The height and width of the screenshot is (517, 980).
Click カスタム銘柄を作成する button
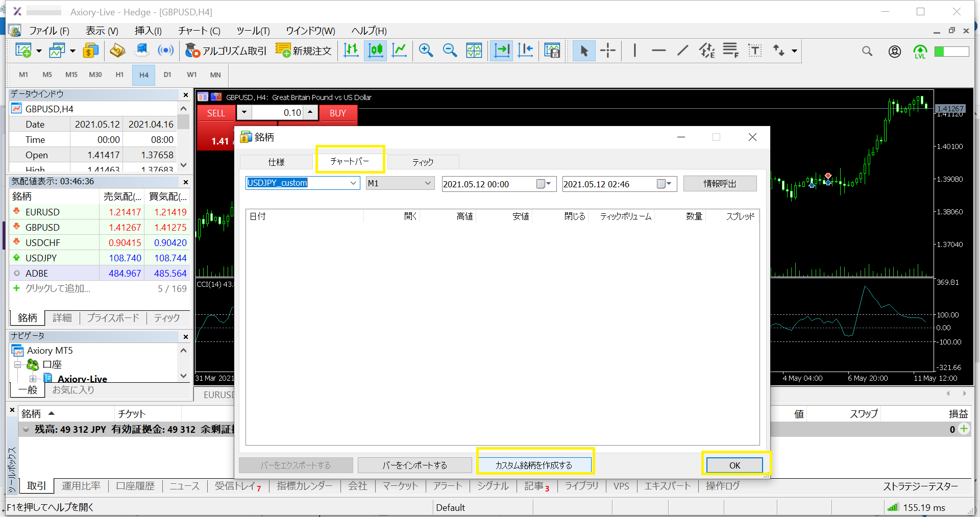[534, 465]
